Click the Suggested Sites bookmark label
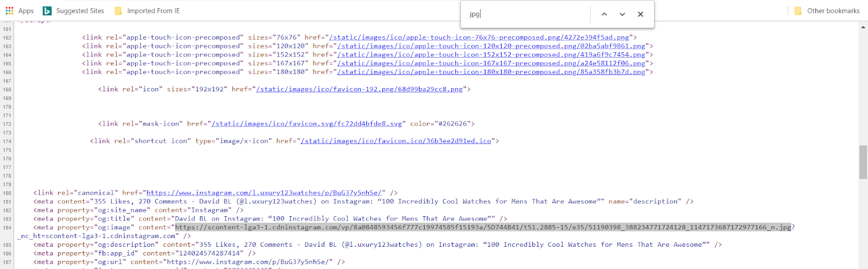868x269 pixels. pyautogui.click(x=80, y=11)
